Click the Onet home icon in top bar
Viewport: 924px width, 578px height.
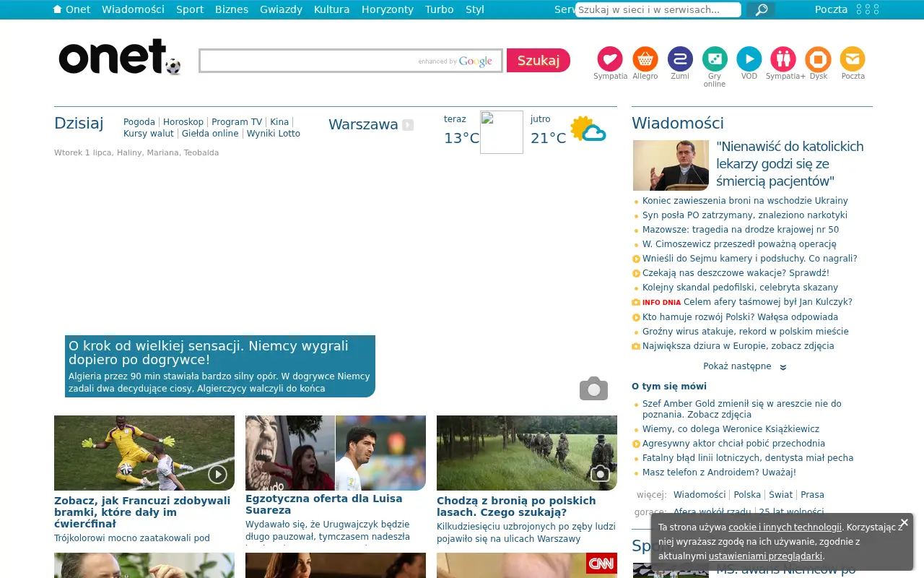point(58,9)
